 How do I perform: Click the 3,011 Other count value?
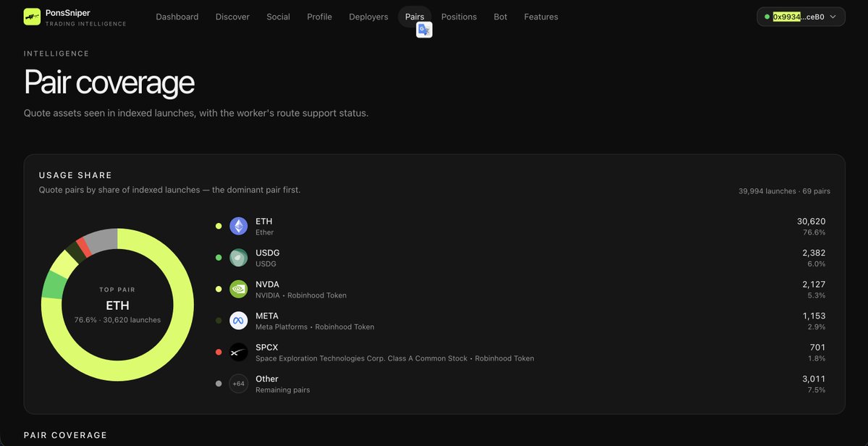814,379
